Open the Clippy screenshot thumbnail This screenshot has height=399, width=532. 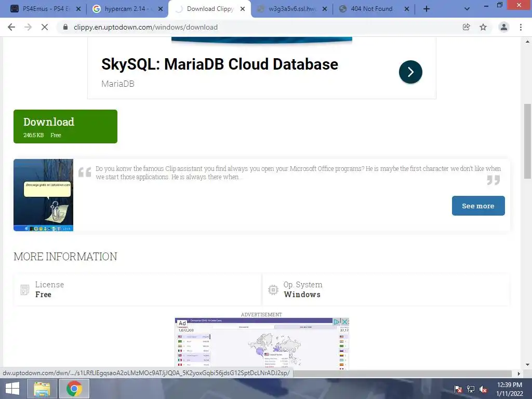pyautogui.click(x=44, y=195)
